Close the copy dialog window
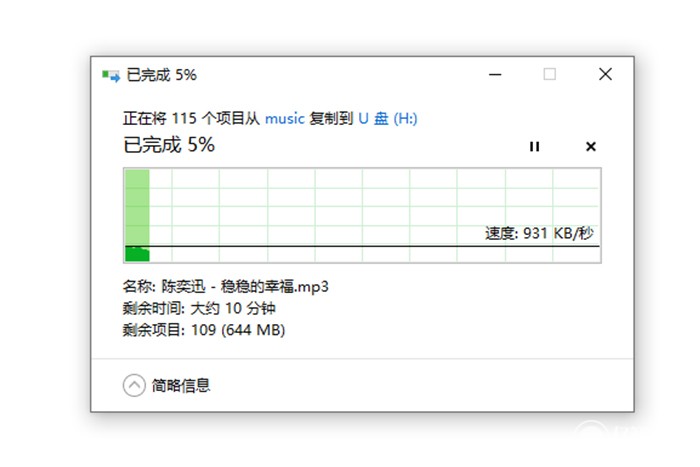The width and height of the screenshot is (700, 467). pyautogui.click(x=605, y=75)
